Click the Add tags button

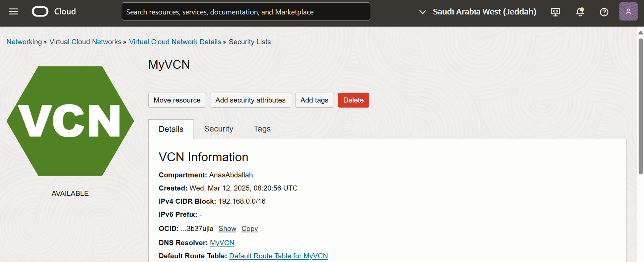click(314, 100)
